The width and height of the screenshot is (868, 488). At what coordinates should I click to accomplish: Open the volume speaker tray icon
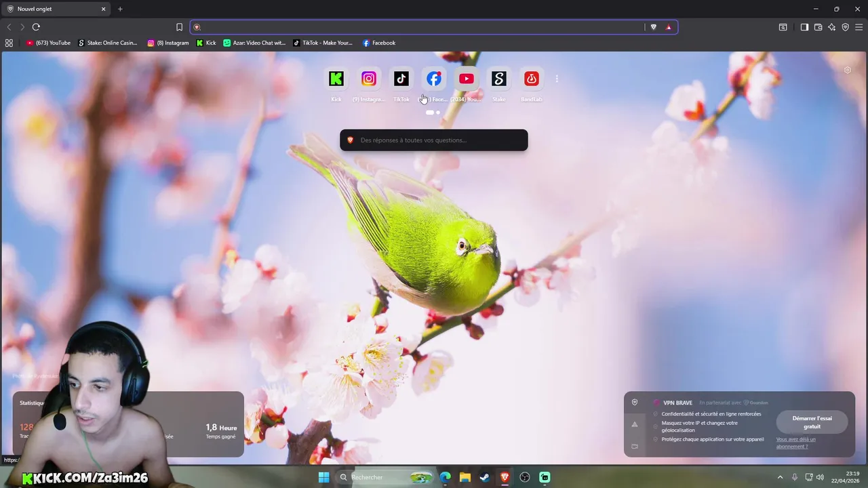tap(820, 477)
